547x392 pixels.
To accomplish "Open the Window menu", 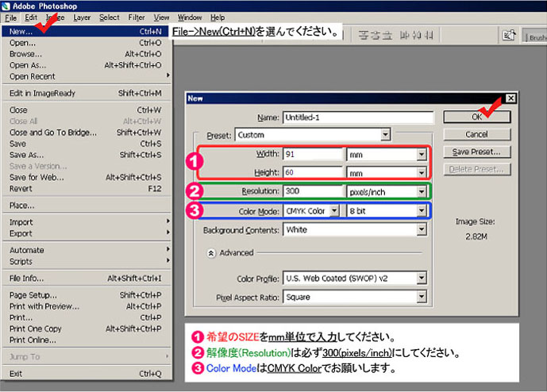I will 190,17.
